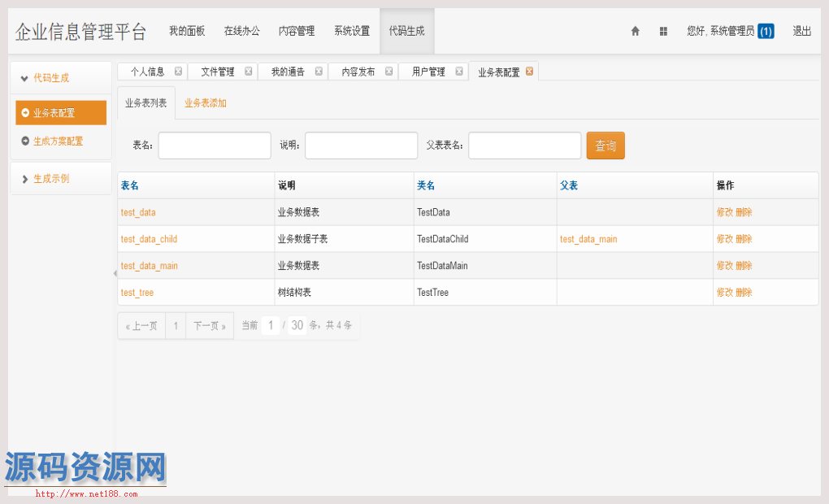Close the 用户管理 tab
This screenshot has width=829, height=504.
tap(459, 72)
